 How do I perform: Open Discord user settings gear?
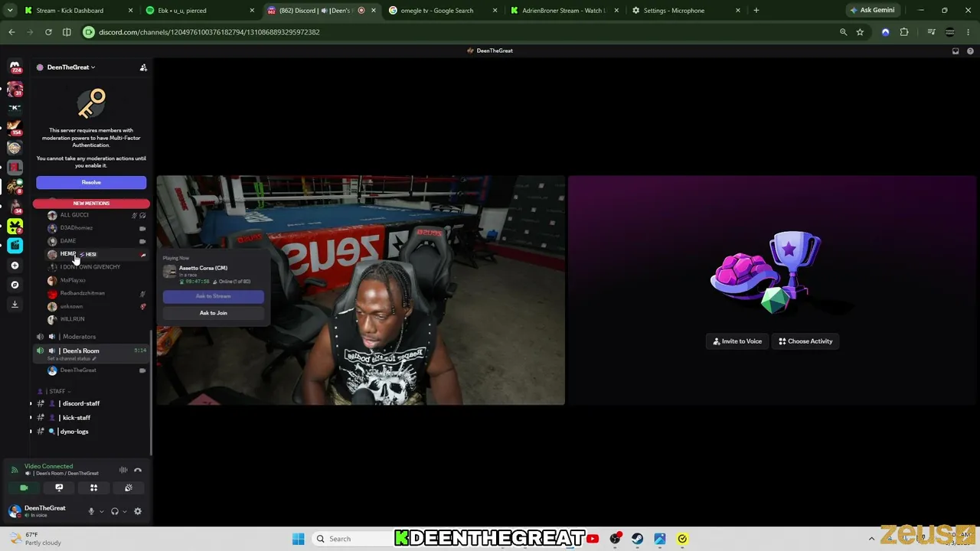[x=138, y=511]
